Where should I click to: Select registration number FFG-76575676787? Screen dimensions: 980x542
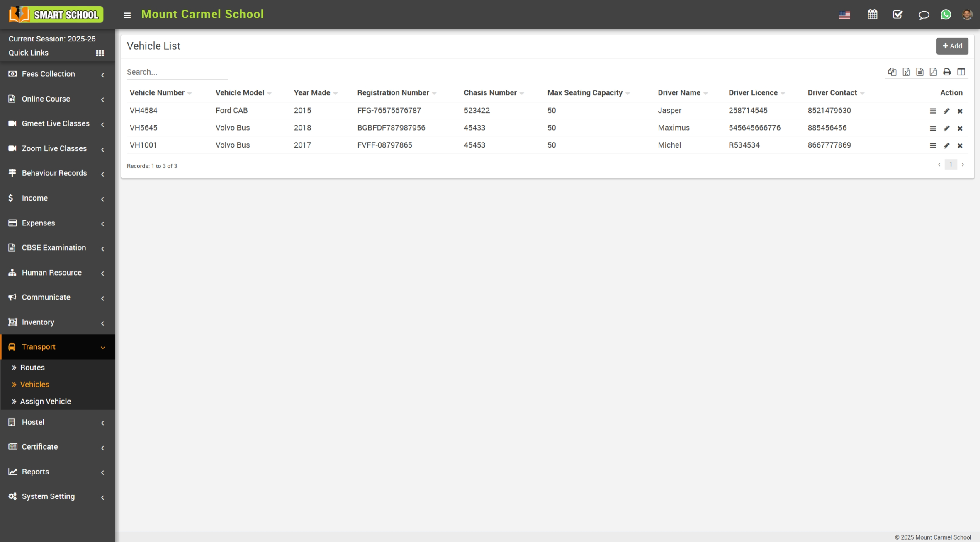389,111
